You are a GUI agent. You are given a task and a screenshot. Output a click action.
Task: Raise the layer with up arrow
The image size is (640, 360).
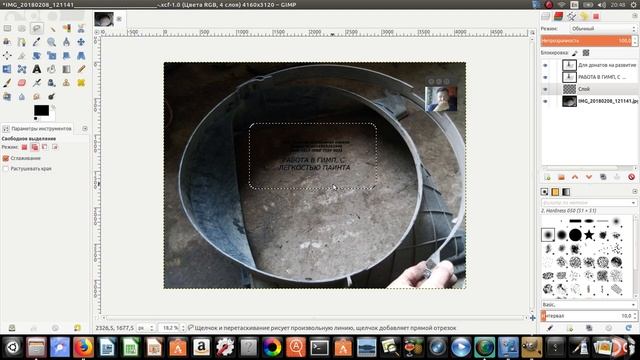click(575, 177)
